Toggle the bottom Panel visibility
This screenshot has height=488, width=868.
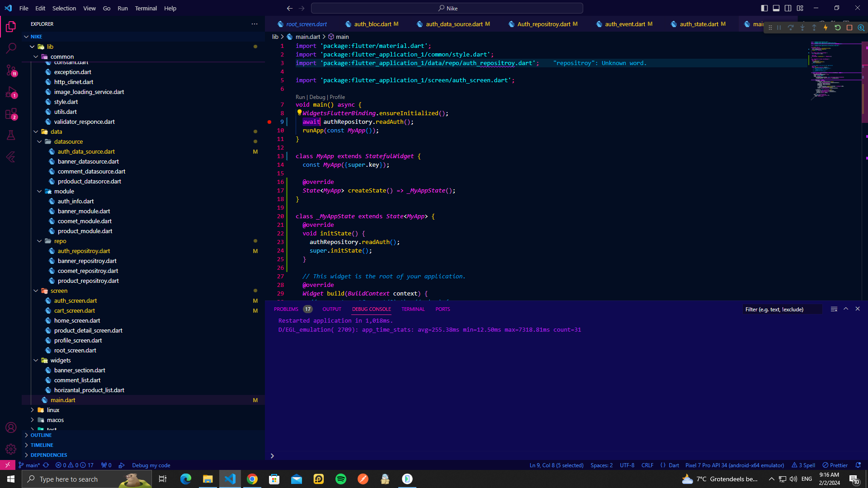pos(776,8)
